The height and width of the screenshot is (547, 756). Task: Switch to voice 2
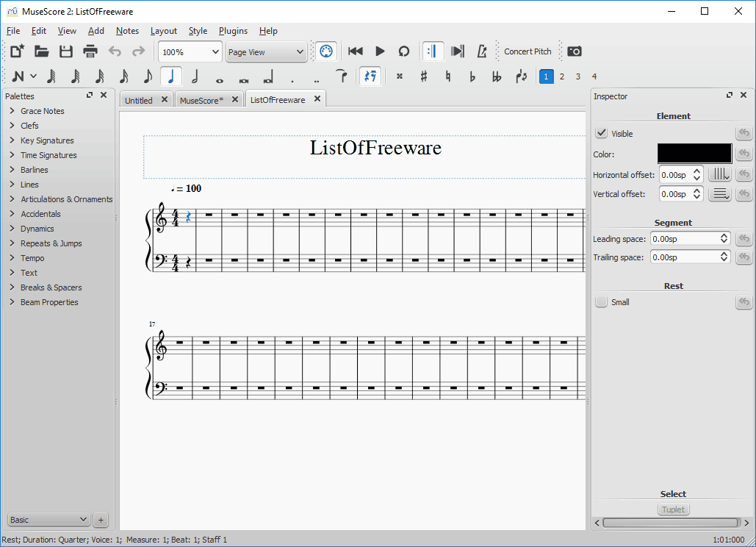tap(562, 76)
